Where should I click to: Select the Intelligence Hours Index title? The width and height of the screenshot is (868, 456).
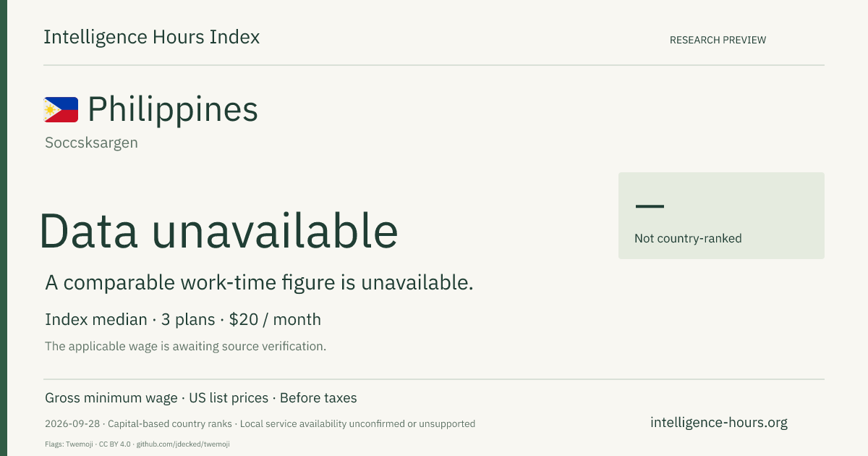[151, 37]
